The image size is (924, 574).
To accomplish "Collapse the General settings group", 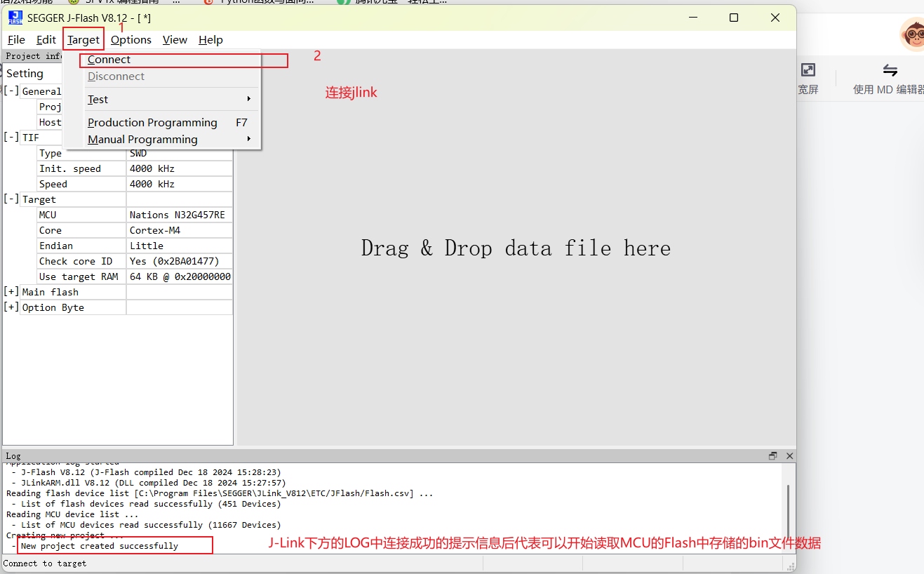I will pos(11,91).
